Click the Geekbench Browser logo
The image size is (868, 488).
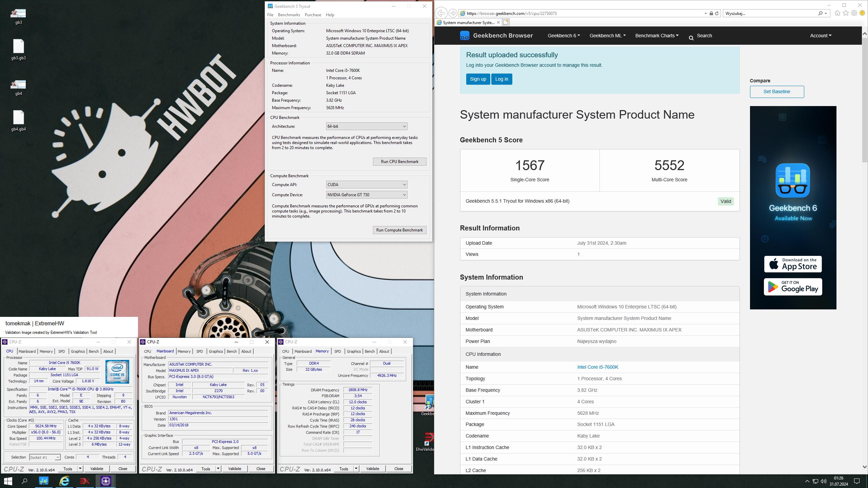tap(496, 36)
